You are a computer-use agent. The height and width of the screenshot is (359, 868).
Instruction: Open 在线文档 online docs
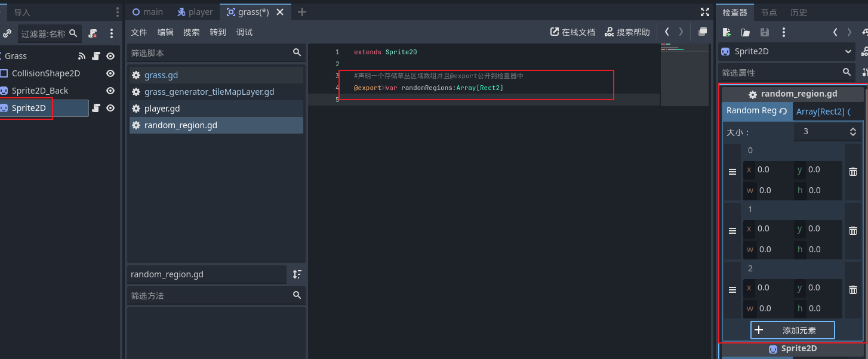[x=572, y=32]
